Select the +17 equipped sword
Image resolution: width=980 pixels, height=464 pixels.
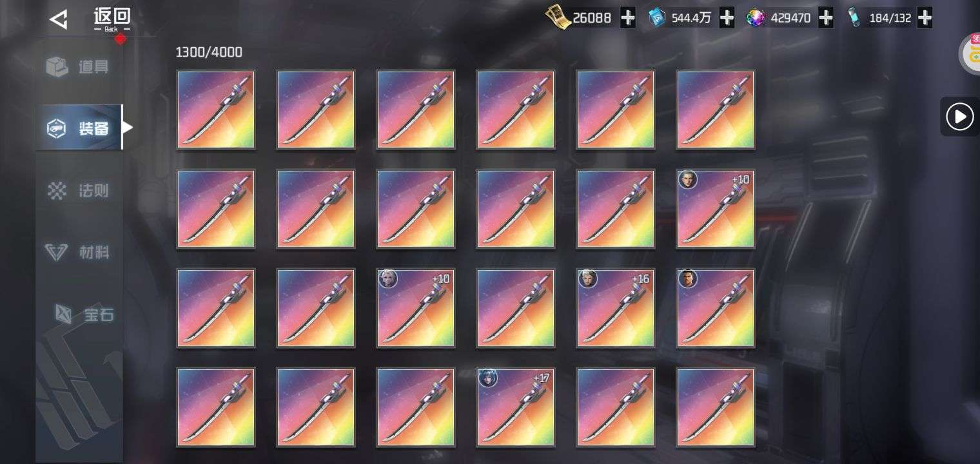tap(516, 407)
